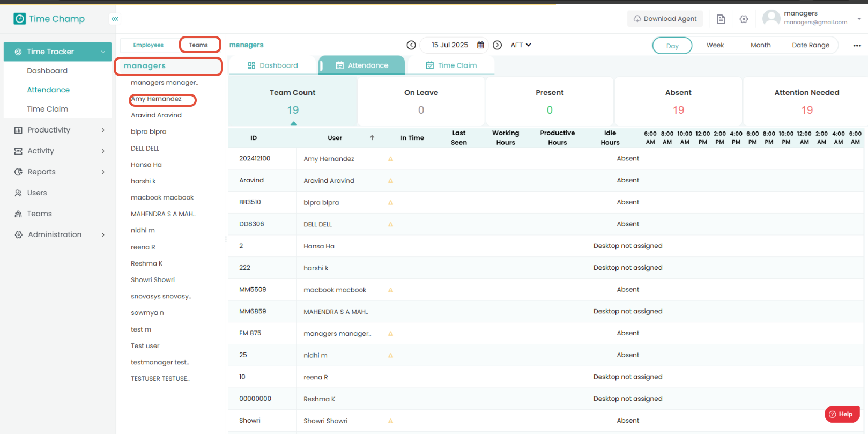The width and height of the screenshot is (868, 434).
Task: Click warning icon in managers manager row
Action: click(390, 334)
